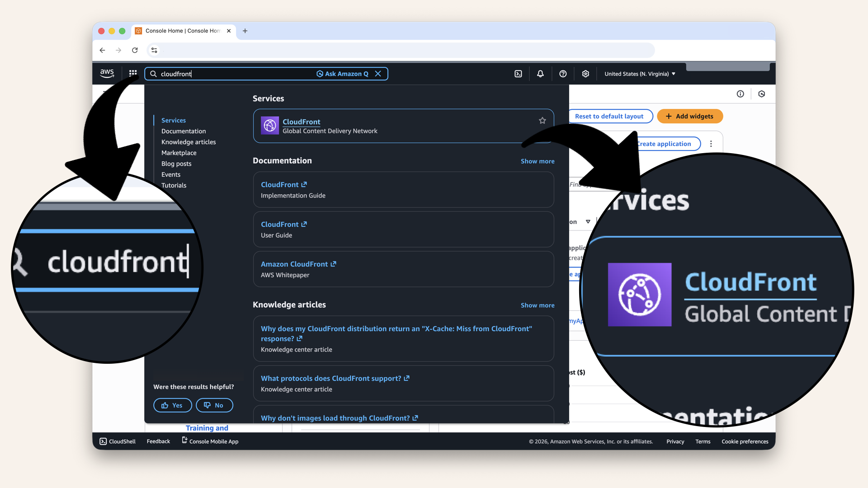Favorite CloudFront with the star icon

(542, 121)
